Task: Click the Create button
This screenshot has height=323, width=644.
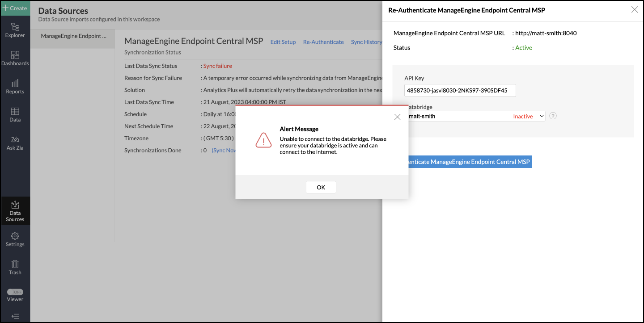Action: [16, 8]
